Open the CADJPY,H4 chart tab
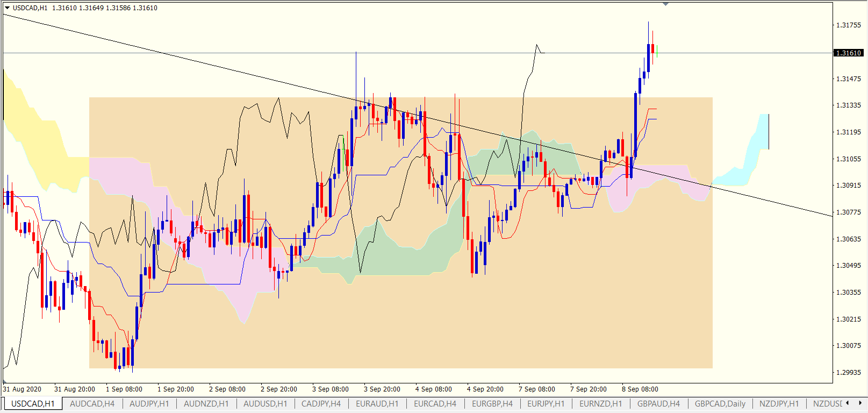 pos(321,403)
